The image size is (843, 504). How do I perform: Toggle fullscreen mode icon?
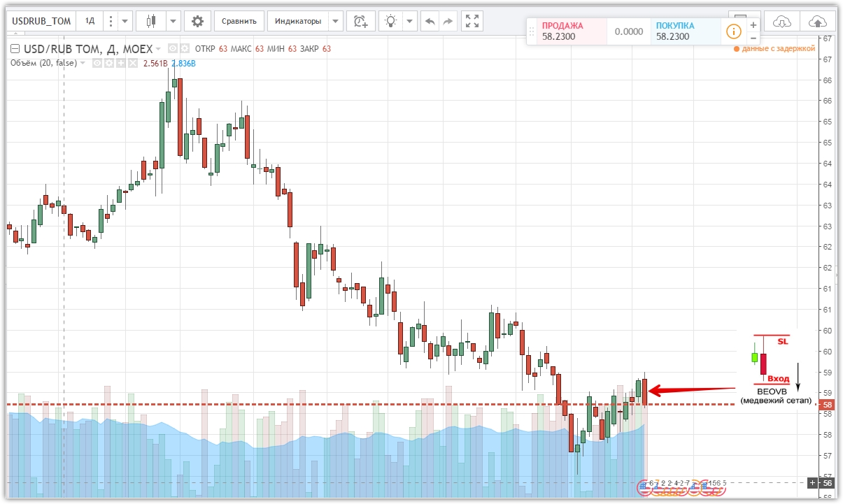(x=473, y=21)
